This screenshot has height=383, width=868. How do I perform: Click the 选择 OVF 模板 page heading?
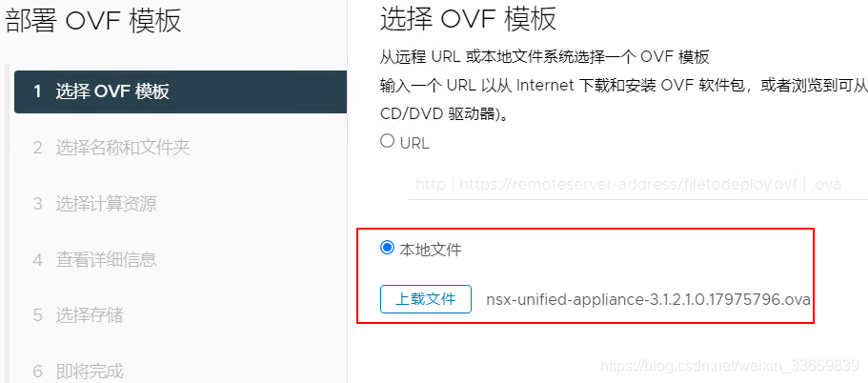469,19
